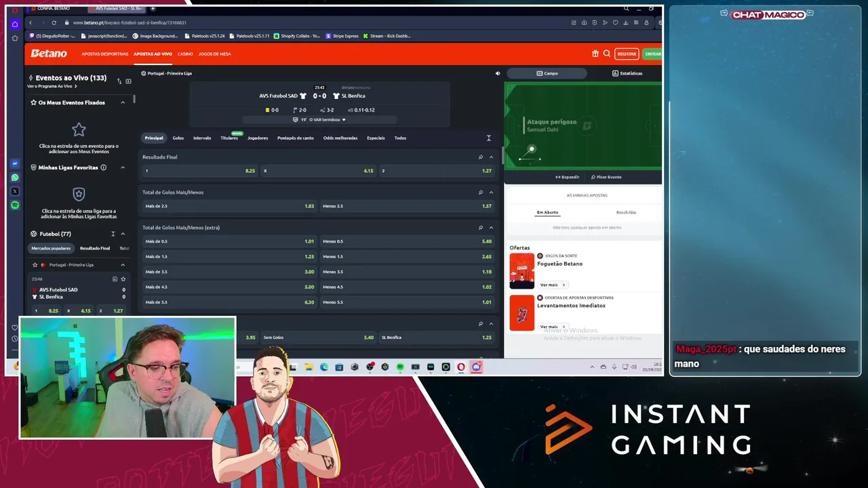Click info icon next to Minhas Ligas Favoritas
Screen dimensions: 868x488
click(104, 167)
